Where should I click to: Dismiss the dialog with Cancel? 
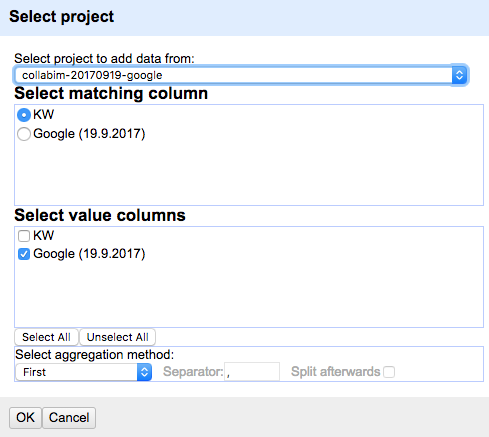point(69,418)
